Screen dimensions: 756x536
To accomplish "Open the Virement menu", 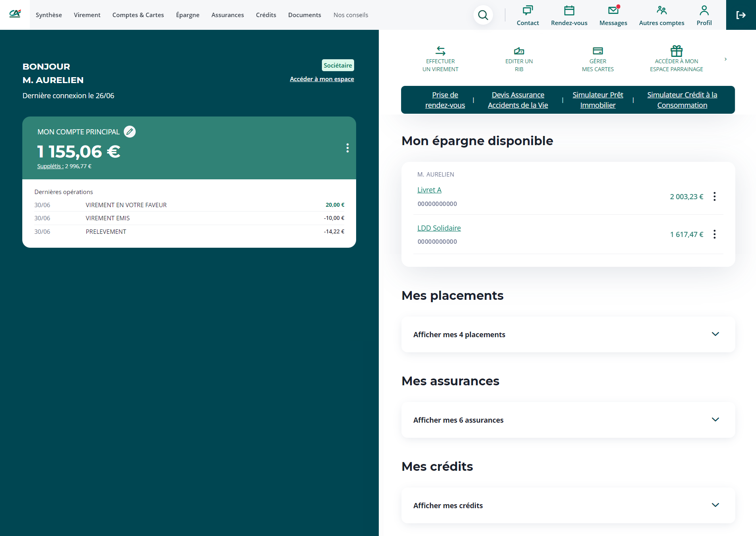I will point(87,15).
